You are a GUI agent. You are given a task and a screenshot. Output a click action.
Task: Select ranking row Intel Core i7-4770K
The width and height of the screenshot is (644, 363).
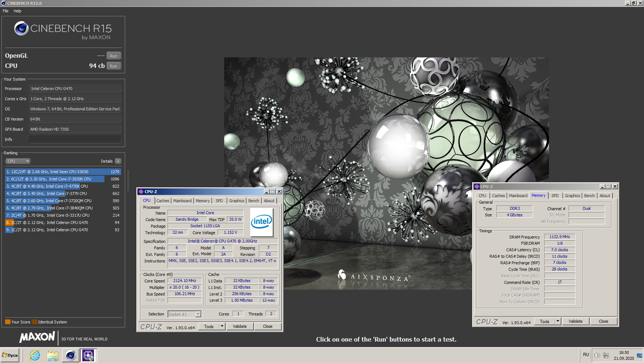[63, 186]
